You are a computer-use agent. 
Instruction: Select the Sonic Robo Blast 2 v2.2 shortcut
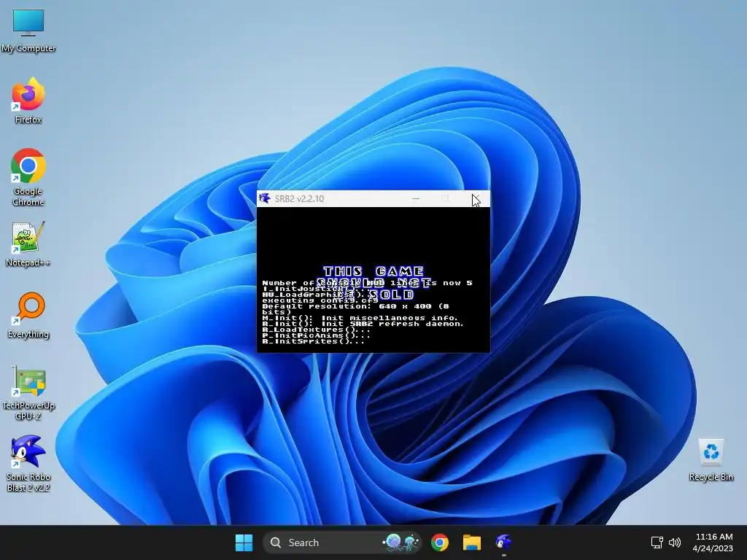coord(28,463)
